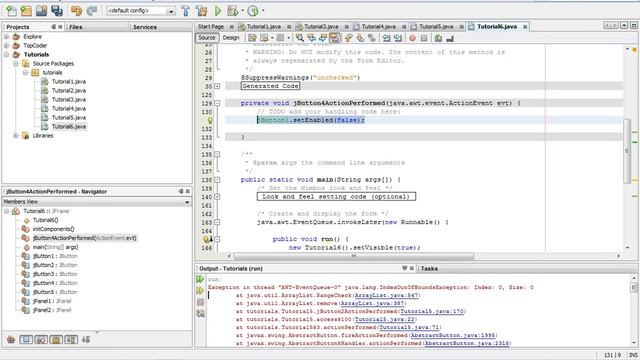The width and height of the screenshot is (640, 360).
Task: Collapse the Tutorials project node
Action: coord(7,55)
